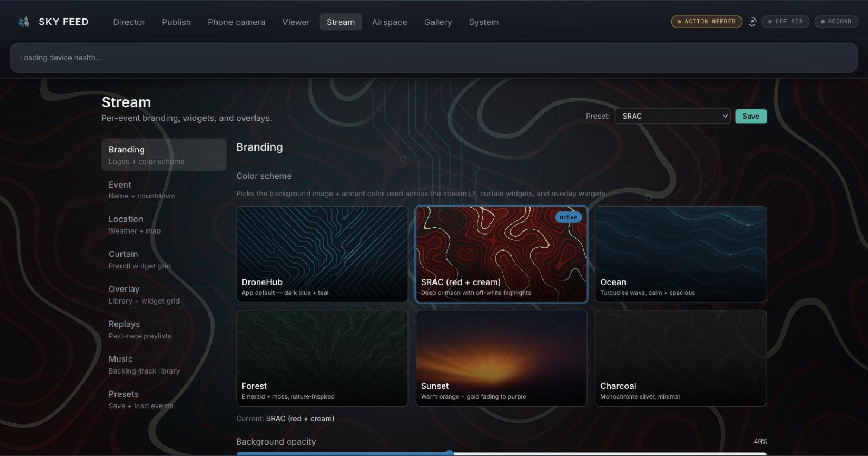The width and height of the screenshot is (868, 456).
Task: Toggle the Off Air broadcast button
Action: (785, 22)
